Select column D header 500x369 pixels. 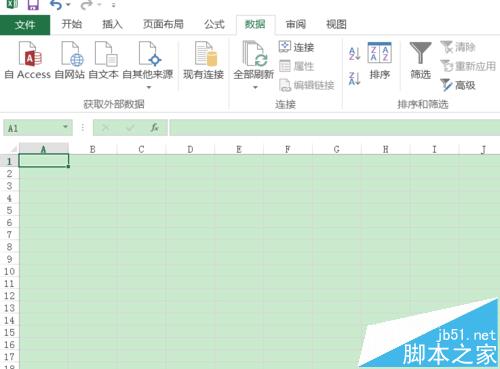tap(190, 149)
